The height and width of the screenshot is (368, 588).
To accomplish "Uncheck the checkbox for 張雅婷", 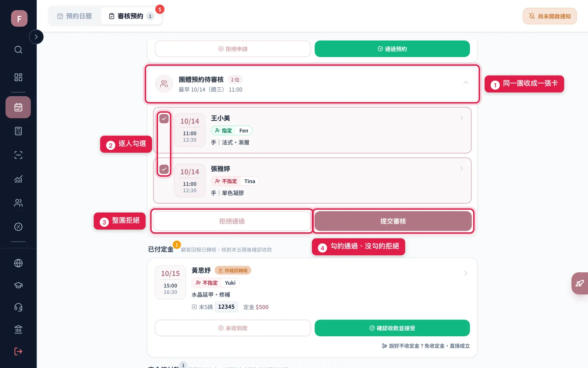I will coord(164,169).
